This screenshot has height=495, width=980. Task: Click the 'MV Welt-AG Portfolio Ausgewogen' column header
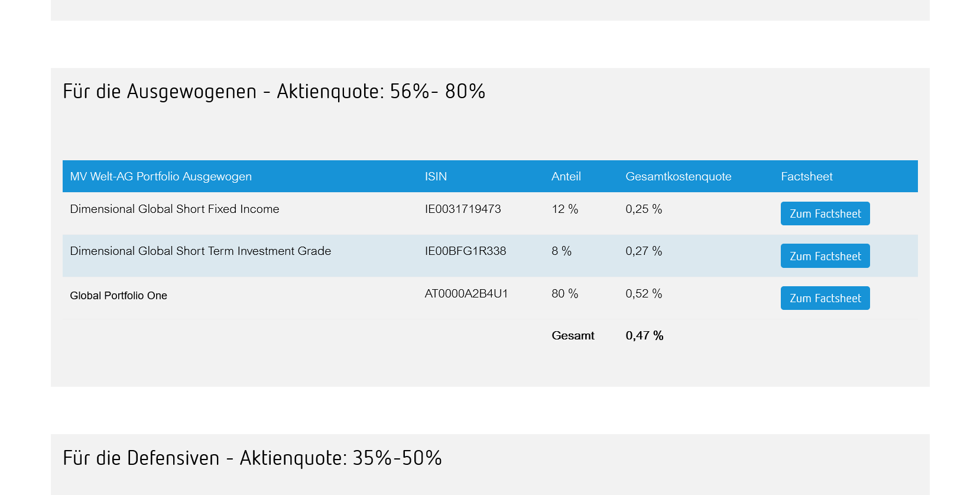click(161, 176)
